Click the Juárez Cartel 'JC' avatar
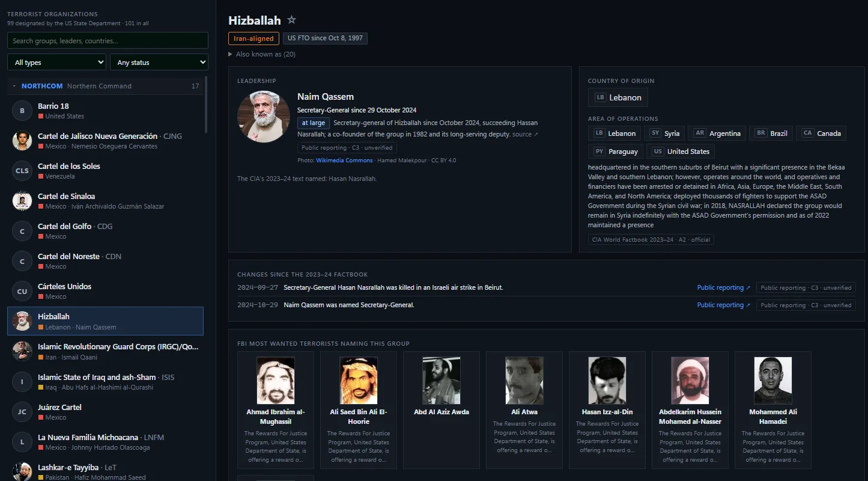The height and width of the screenshot is (481, 868). pos(22,412)
